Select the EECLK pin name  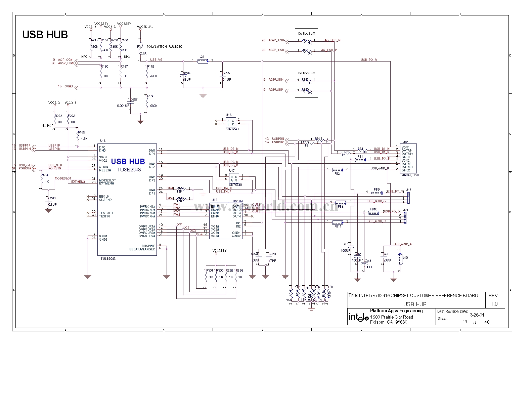(104, 196)
